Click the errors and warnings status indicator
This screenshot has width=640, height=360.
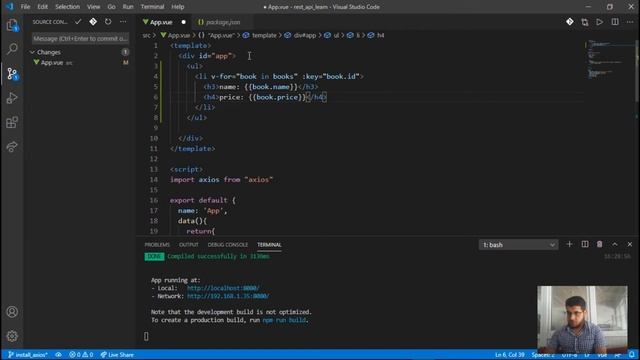[81, 355]
